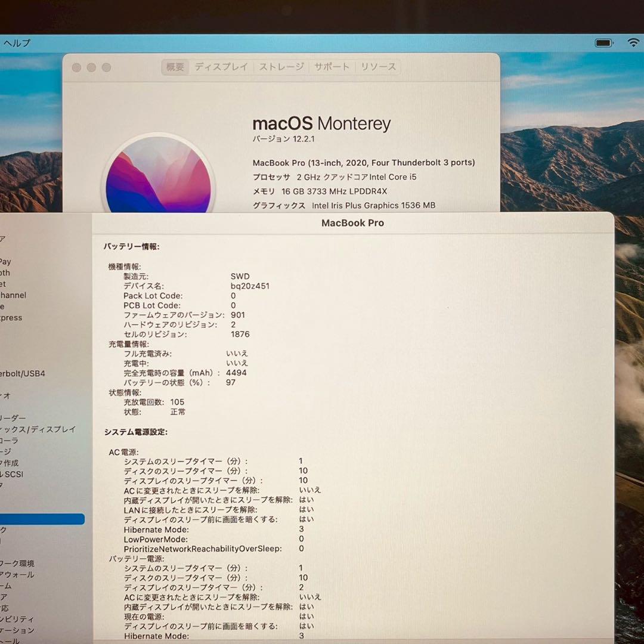Click the AC電源 subsection label
644x644 pixels.
tap(123, 452)
